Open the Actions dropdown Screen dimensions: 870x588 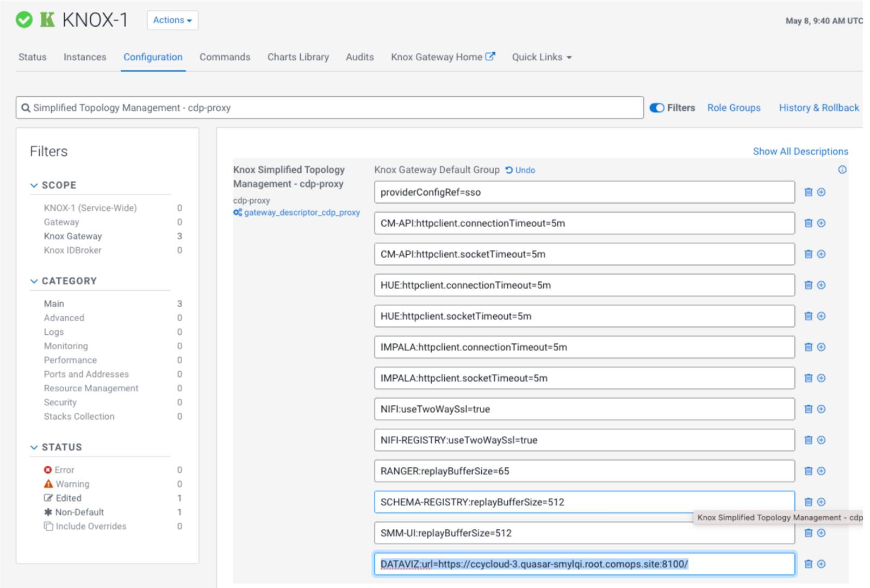[172, 20]
